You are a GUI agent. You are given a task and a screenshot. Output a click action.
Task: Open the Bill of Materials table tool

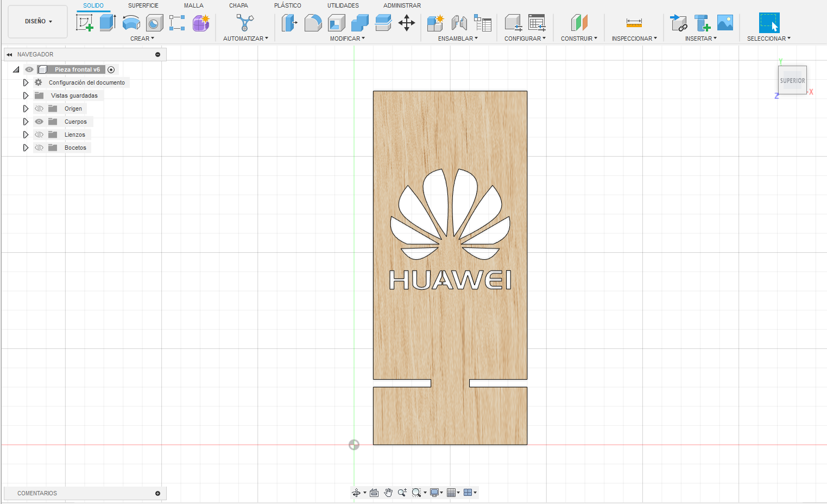(483, 23)
